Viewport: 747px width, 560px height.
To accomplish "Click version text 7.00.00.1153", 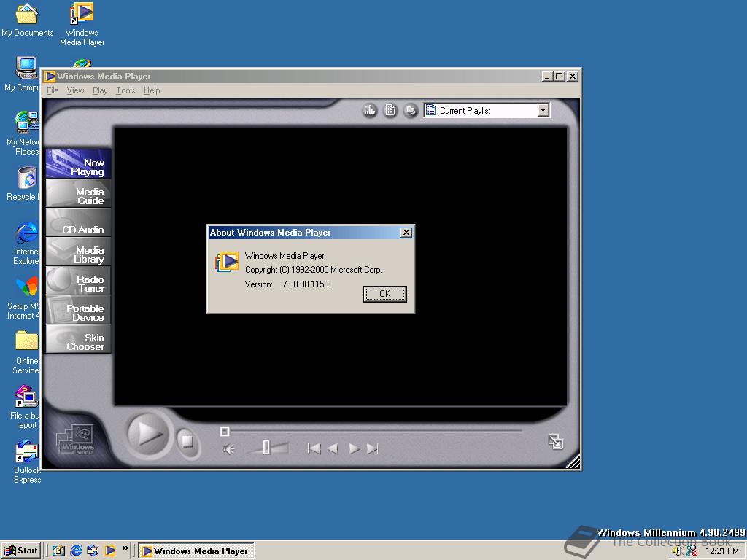I will tap(306, 284).
